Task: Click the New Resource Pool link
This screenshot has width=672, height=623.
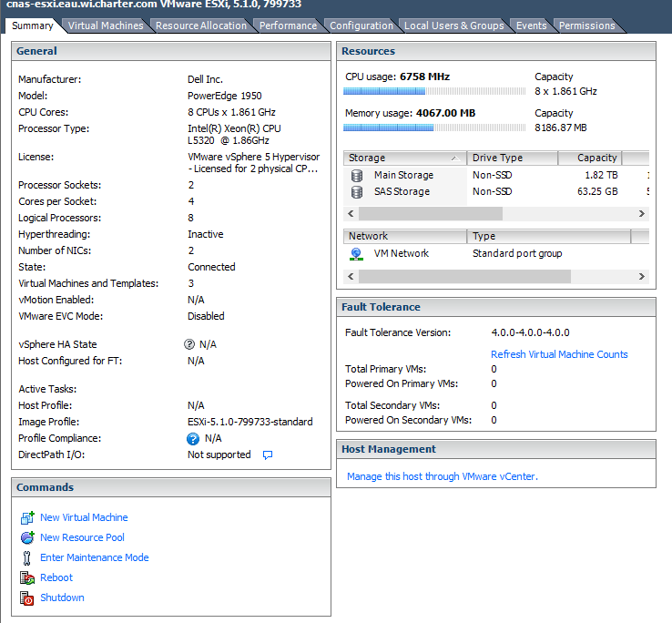Action: pos(82,537)
